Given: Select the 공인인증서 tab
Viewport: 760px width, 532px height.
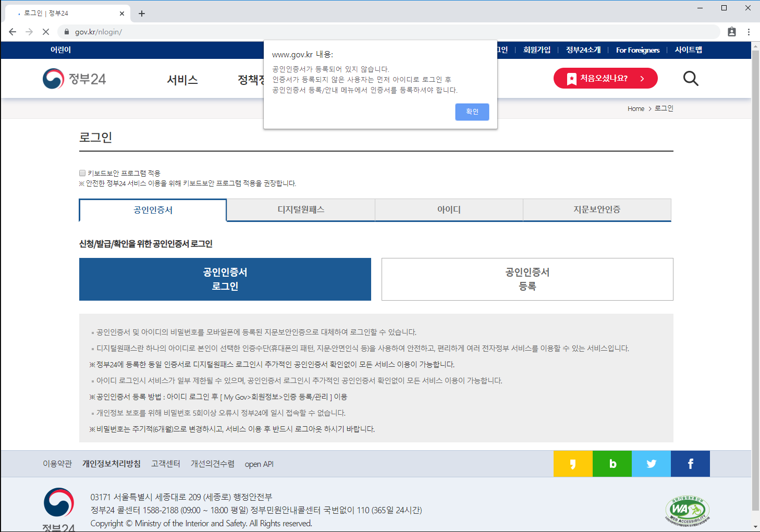Looking at the screenshot, I should point(153,210).
